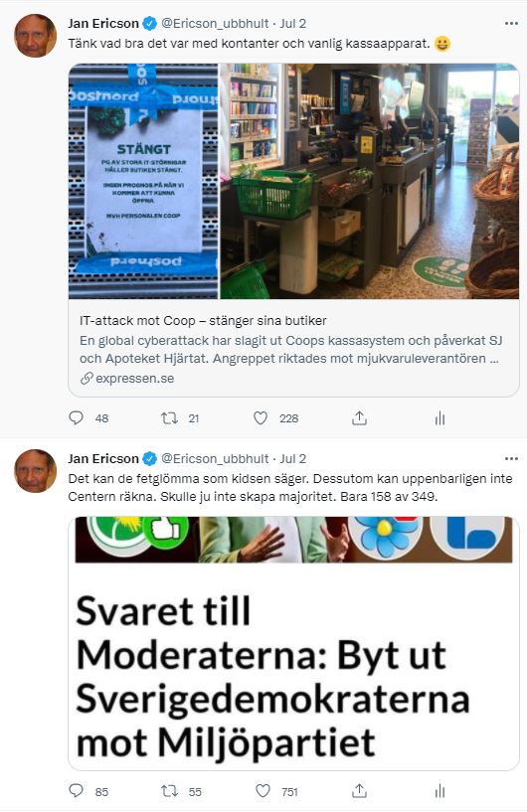
Task: Reply to the Coop cash register tweet
Action: (77, 417)
